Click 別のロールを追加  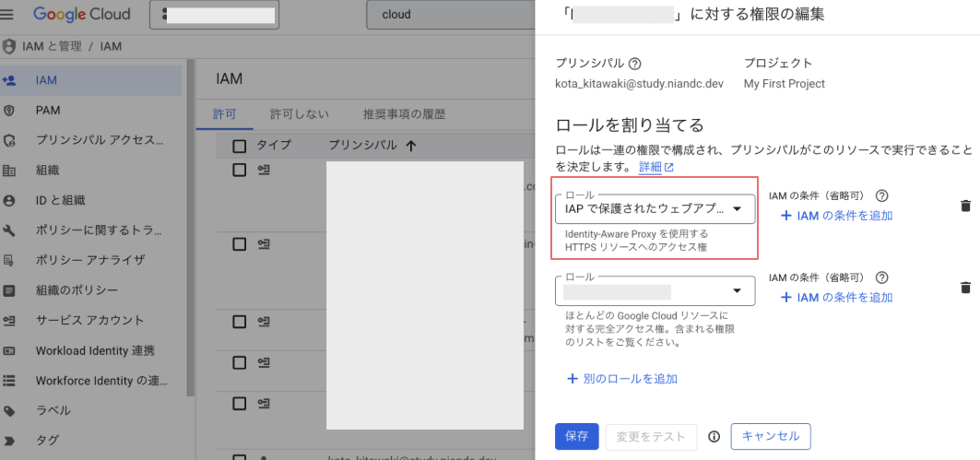click(x=622, y=379)
